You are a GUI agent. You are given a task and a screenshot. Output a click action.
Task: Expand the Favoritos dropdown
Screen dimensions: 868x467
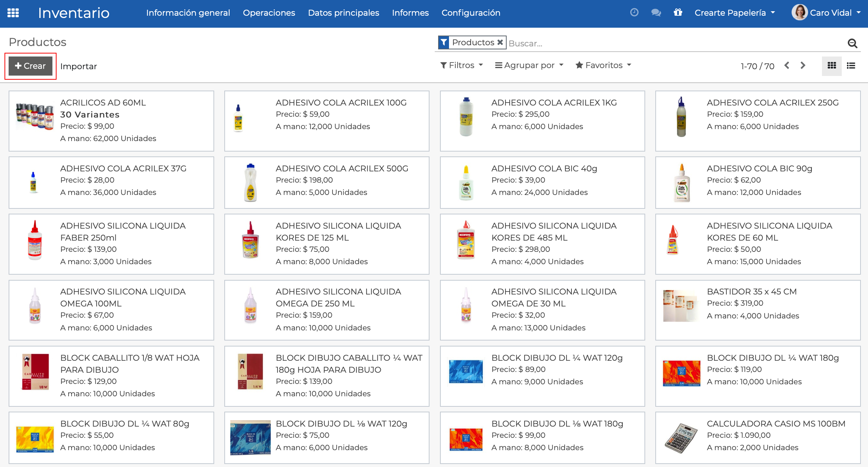[603, 65]
